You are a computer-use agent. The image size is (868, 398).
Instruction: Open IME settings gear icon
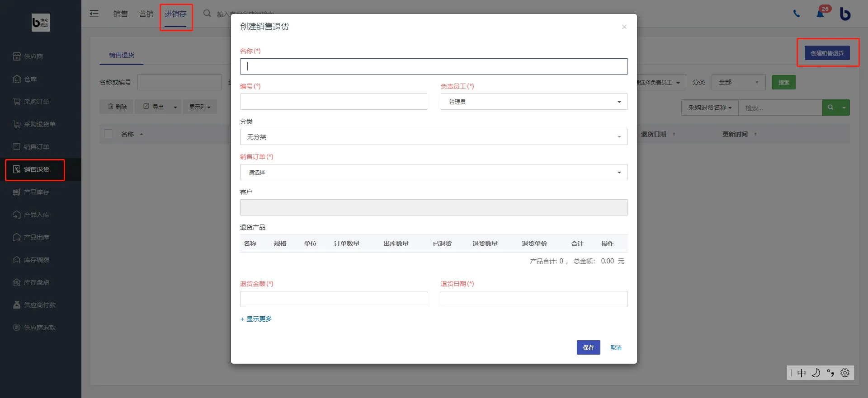(845, 373)
